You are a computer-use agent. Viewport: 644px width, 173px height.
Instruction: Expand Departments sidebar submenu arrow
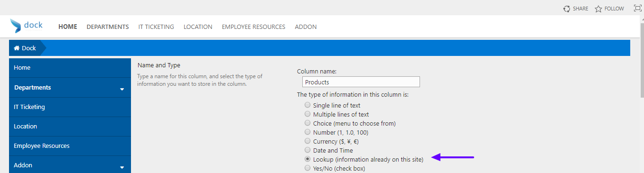(x=122, y=89)
